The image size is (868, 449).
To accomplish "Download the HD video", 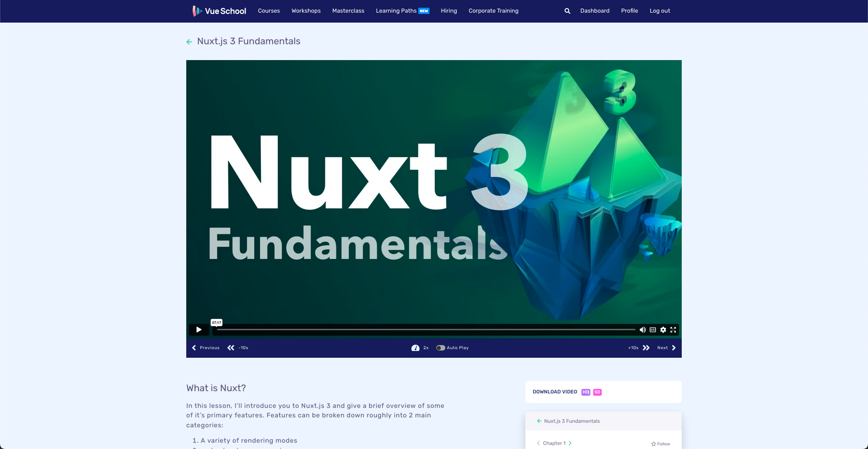I will point(586,392).
